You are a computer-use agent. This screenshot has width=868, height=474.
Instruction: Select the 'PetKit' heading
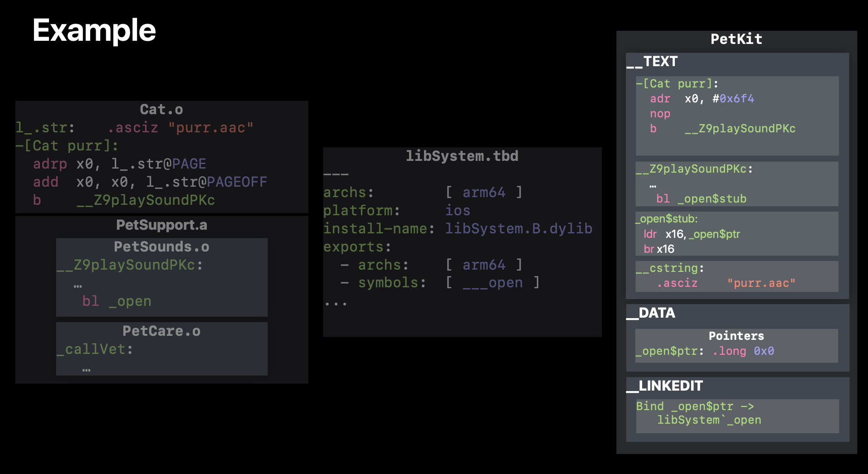coord(736,39)
